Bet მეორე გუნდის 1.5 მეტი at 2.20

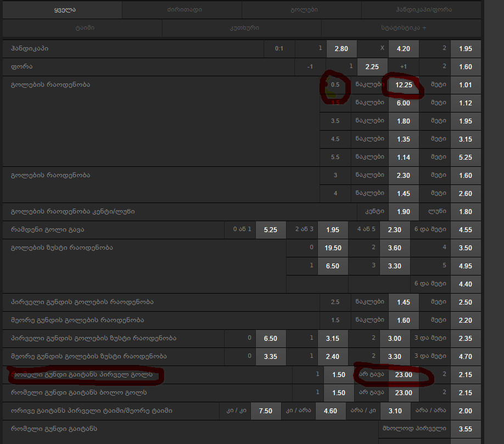pos(466,321)
